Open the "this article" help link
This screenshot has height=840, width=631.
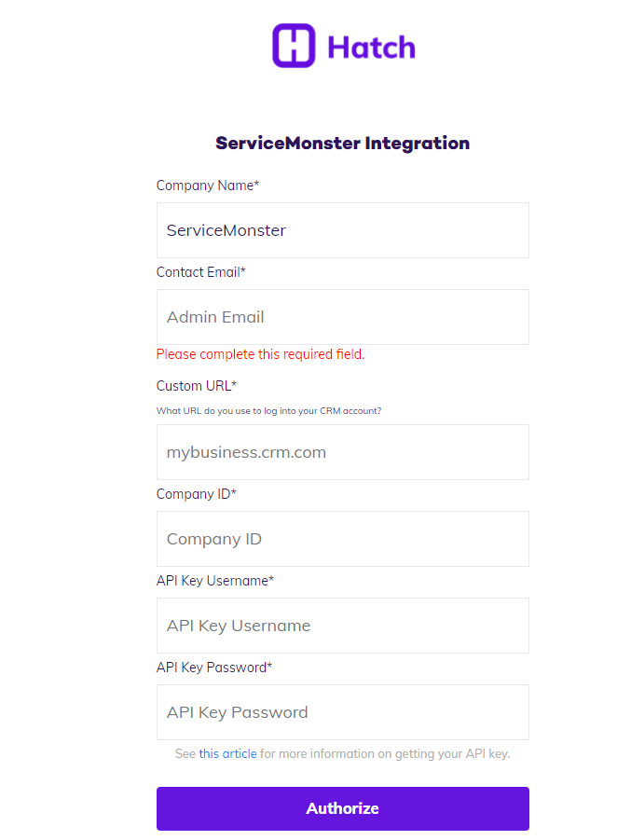[x=227, y=753]
